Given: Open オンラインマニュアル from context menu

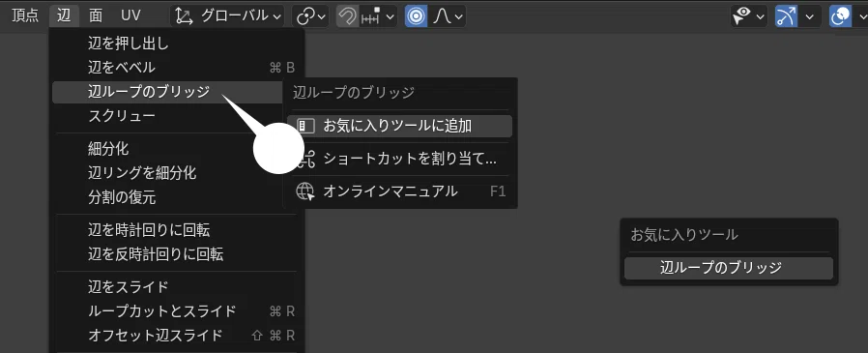Looking at the screenshot, I should point(399,191).
